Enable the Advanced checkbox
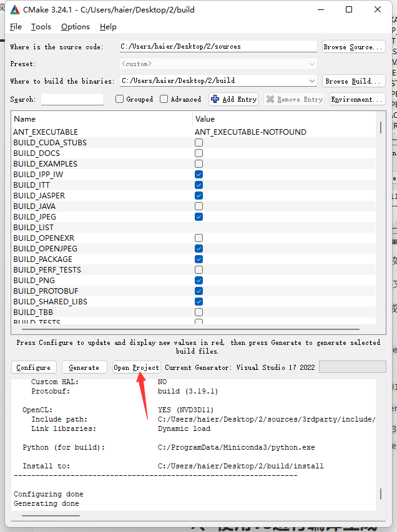The image size is (397, 532). (x=164, y=99)
